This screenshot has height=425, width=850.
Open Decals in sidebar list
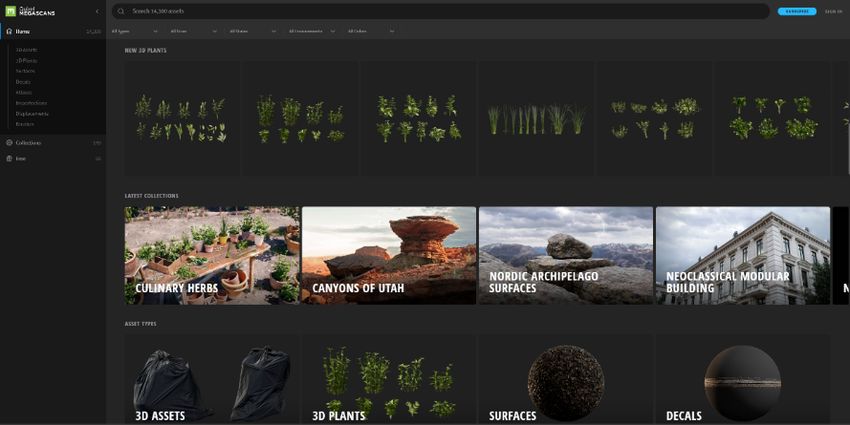click(x=23, y=82)
